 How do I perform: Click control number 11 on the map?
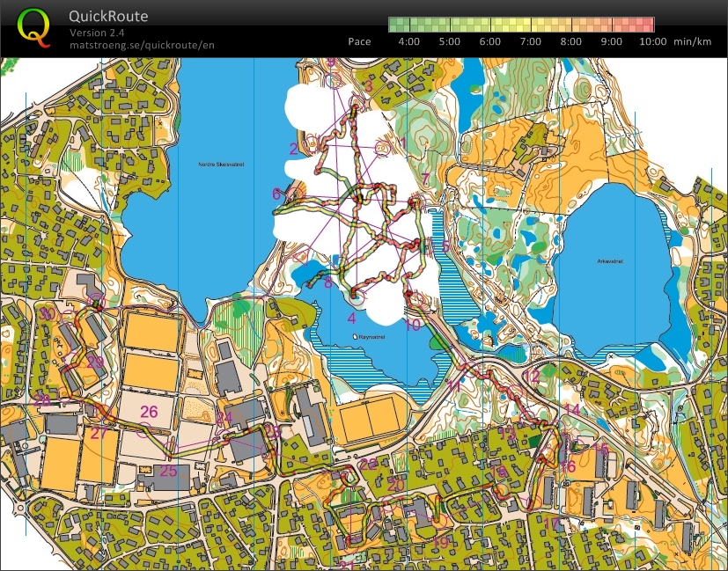tap(454, 385)
